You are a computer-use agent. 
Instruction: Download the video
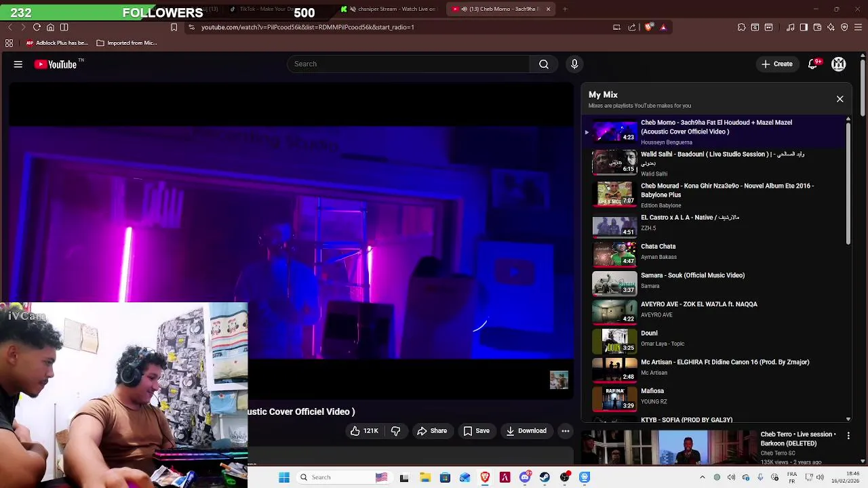coord(526,431)
